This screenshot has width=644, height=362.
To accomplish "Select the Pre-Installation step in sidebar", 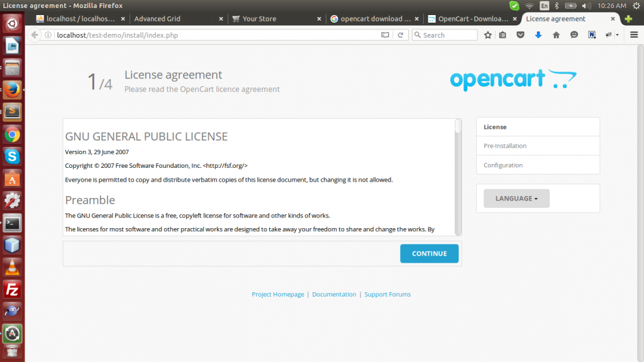I will coord(538,146).
